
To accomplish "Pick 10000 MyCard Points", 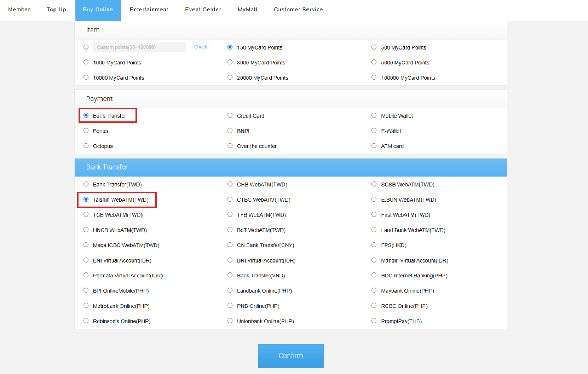I will (x=86, y=77).
